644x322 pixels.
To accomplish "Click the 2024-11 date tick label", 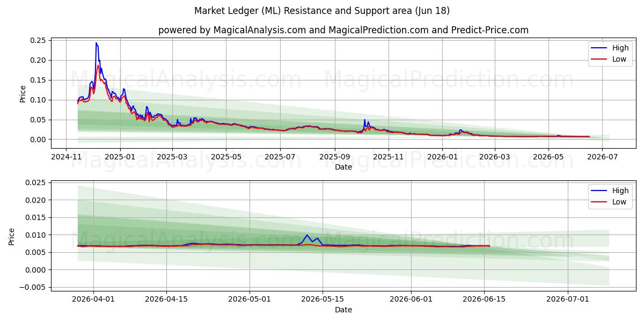I will pos(66,157).
